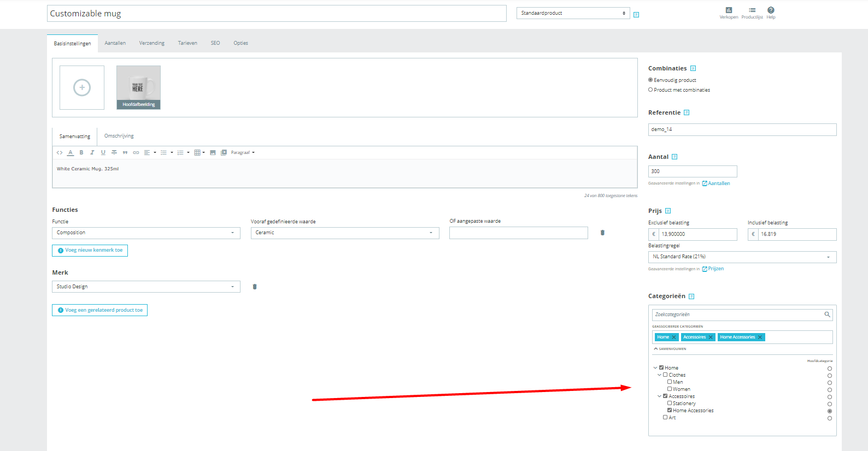The width and height of the screenshot is (868, 451).
Task: Insert media video in the editor
Action: tap(224, 153)
